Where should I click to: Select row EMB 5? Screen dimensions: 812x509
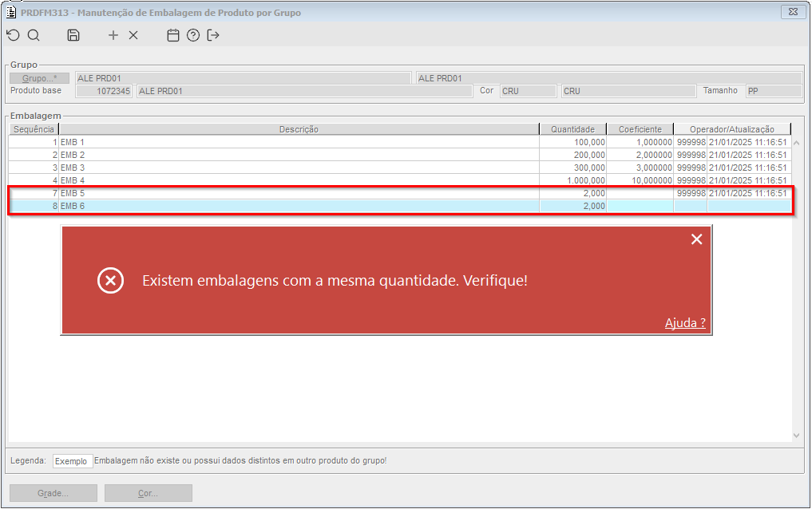[400, 193]
